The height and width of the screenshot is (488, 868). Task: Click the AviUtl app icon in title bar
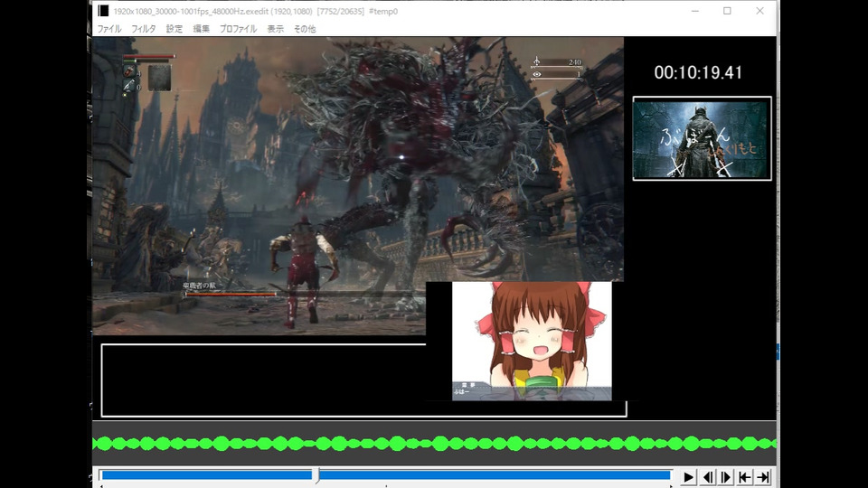(x=103, y=11)
